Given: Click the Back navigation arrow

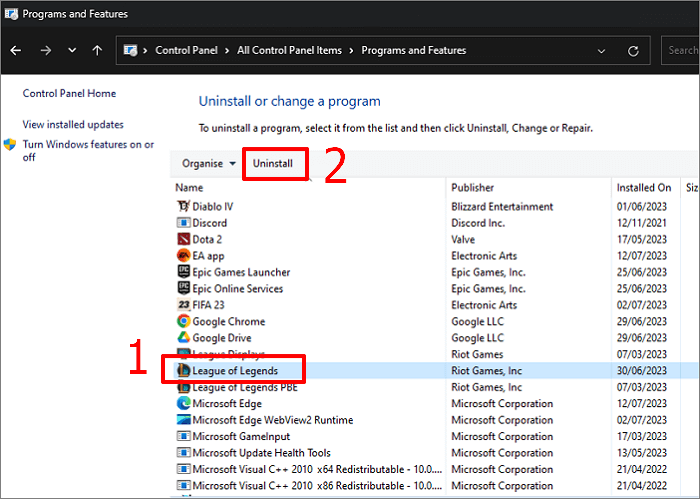Looking at the screenshot, I should click(16, 50).
